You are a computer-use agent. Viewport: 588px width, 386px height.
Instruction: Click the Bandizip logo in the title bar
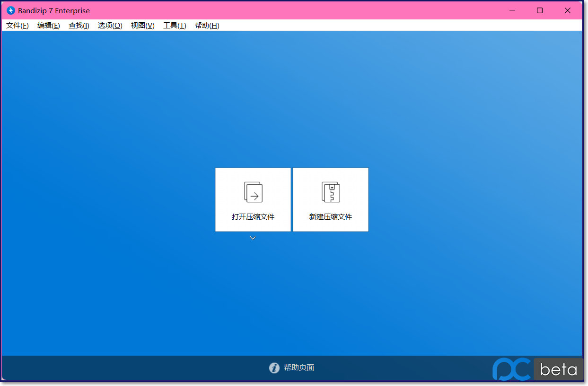point(11,10)
